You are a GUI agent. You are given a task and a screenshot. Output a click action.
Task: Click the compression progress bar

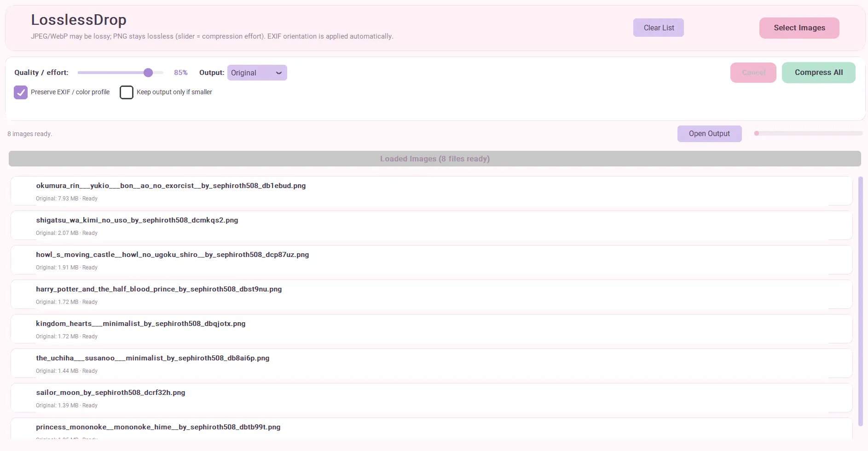808,133
